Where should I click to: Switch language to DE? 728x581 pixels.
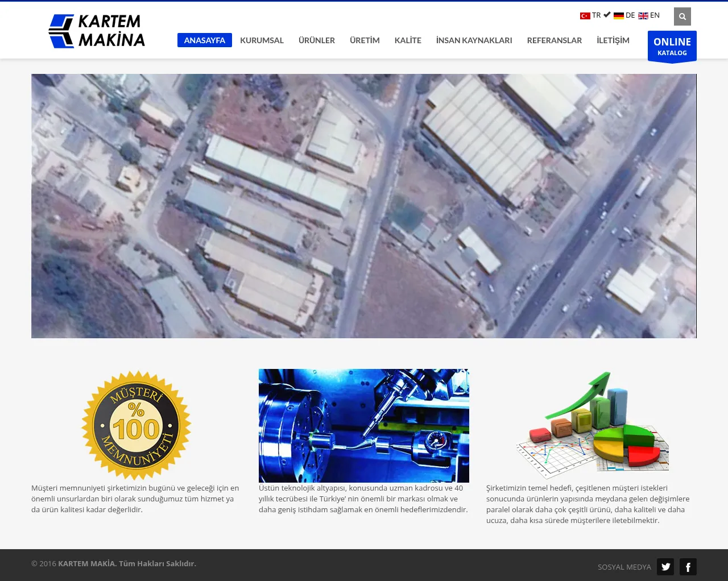(630, 15)
